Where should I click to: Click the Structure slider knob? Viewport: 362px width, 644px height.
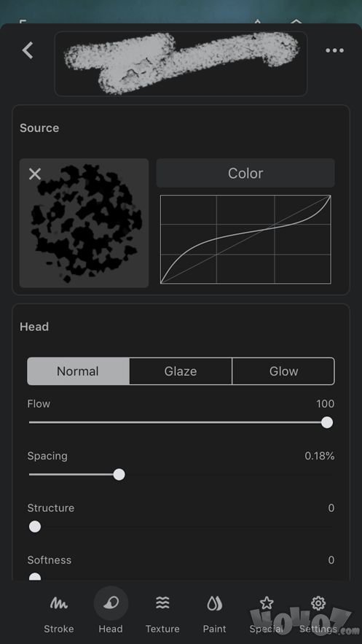click(x=35, y=527)
